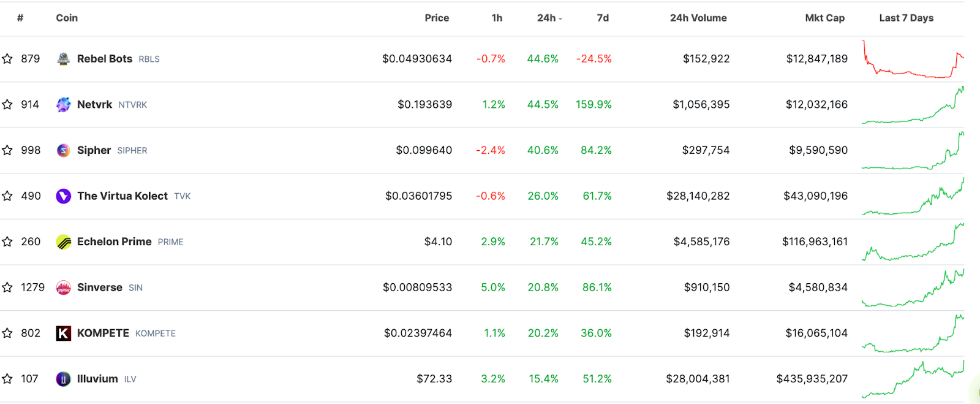This screenshot has width=980, height=404.
Task: Star the Illuvium row
Action: 7,379
